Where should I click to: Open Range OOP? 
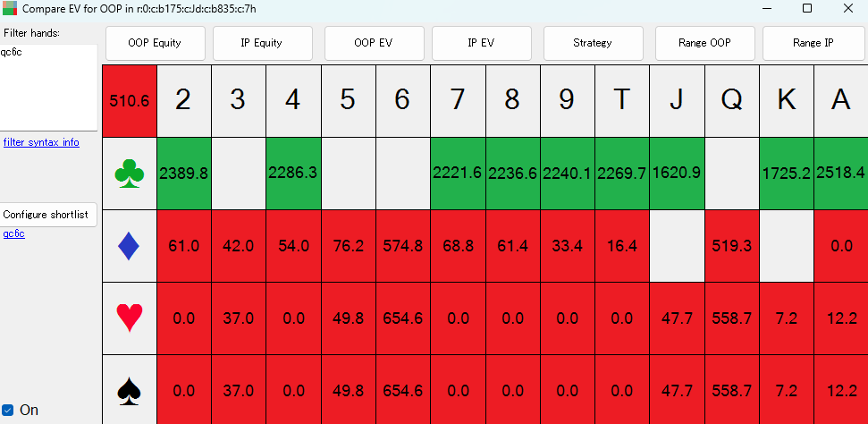[x=704, y=43]
